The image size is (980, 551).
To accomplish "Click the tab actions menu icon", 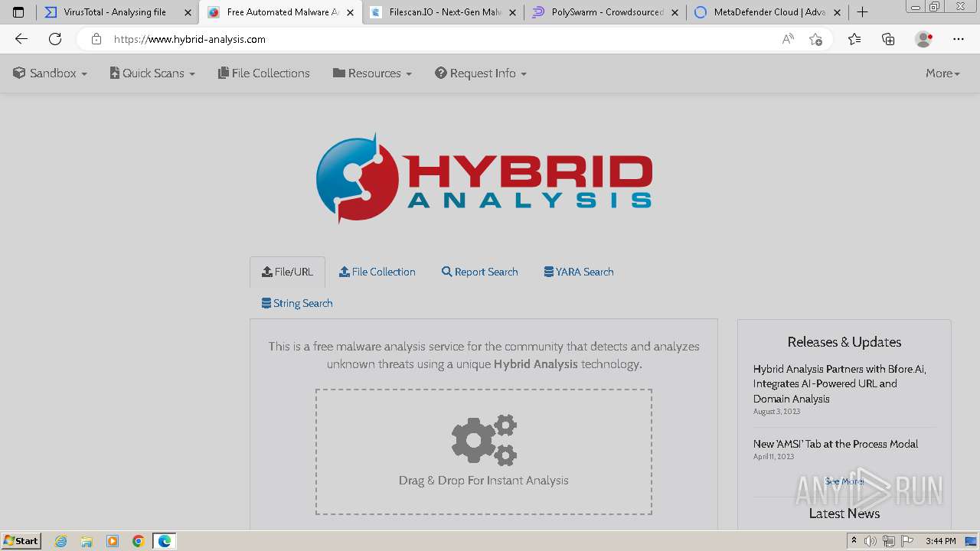I will click(x=18, y=12).
